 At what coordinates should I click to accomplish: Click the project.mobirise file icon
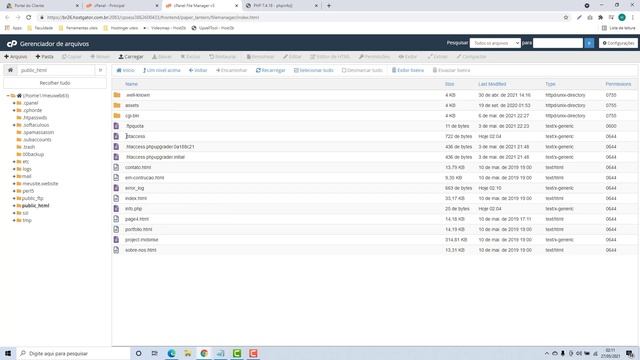116,240
